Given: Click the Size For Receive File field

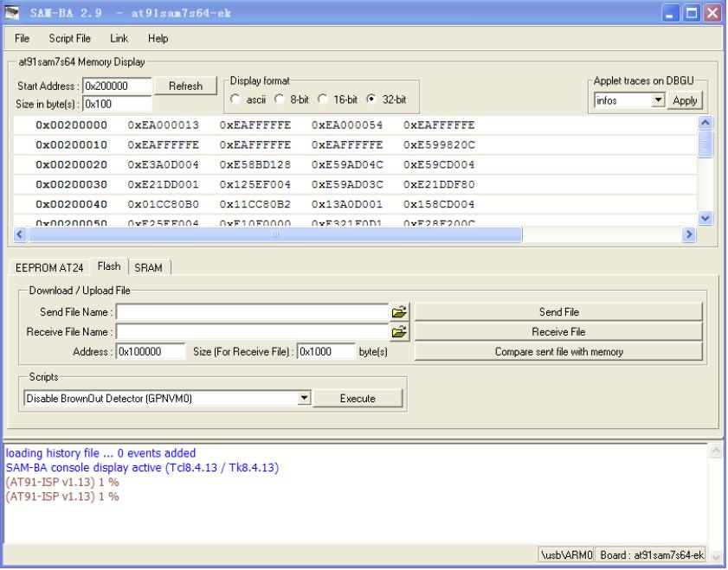Looking at the screenshot, I should pos(326,352).
